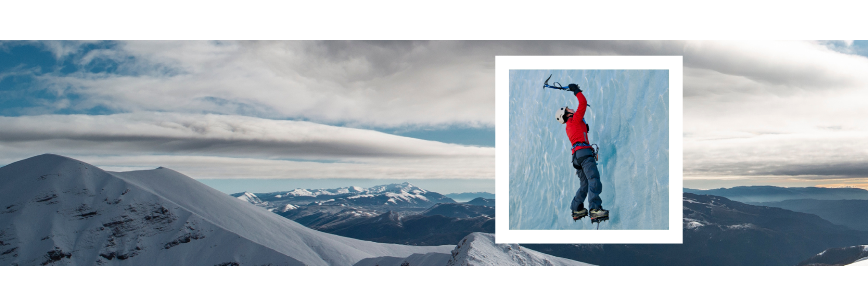The height and width of the screenshot is (306, 868).
Task: Click the climber's white helmet
Action: pyautogui.click(x=560, y=115)
